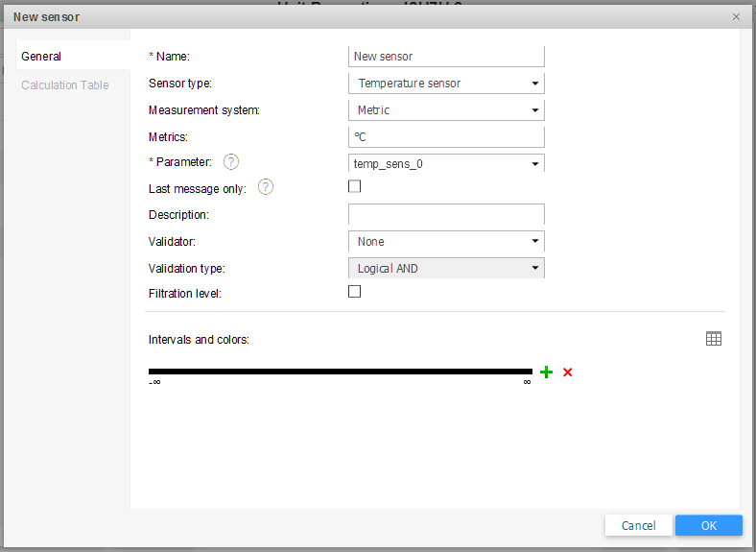The image size is (756, 552).
Task: Click help icon beside Last message only
Action: tap(266, 187)
